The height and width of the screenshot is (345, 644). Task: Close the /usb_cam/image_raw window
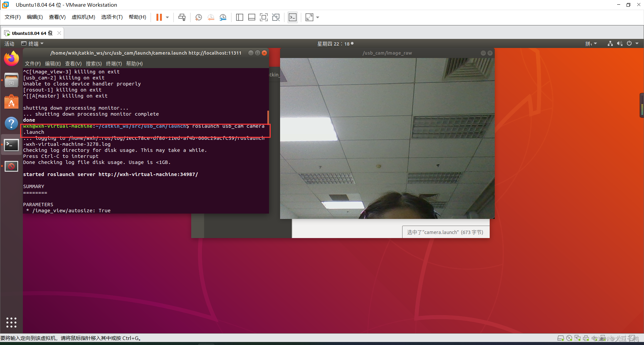point(490,53)
